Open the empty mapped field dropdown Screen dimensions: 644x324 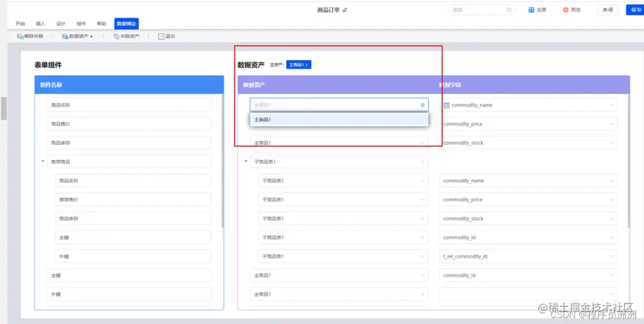coord(612,294)
